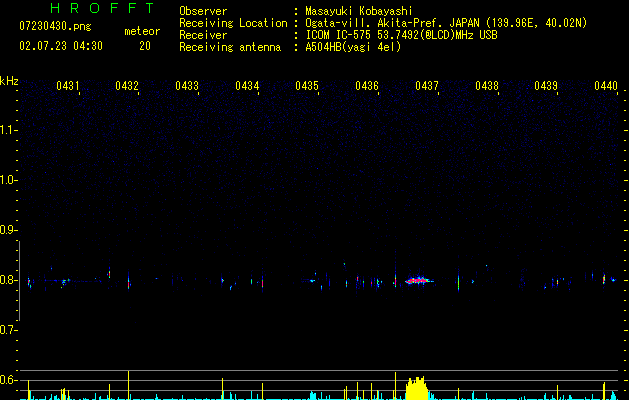Click the 0438 time marker
629x400 pixels.
tap(487, 85)
